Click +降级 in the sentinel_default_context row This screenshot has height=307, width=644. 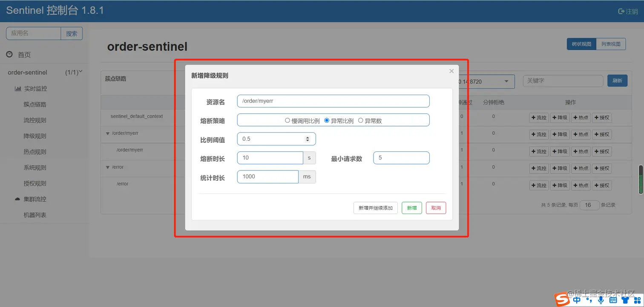point(560,117)
